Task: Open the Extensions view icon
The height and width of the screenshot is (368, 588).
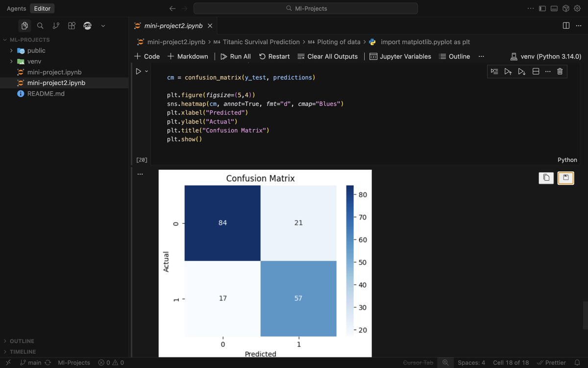Action: (x=72, y=26)
